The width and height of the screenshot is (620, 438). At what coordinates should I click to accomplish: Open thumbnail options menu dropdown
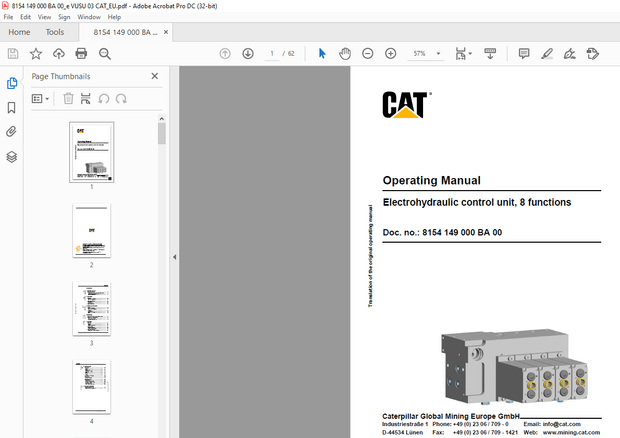point(40,98)
